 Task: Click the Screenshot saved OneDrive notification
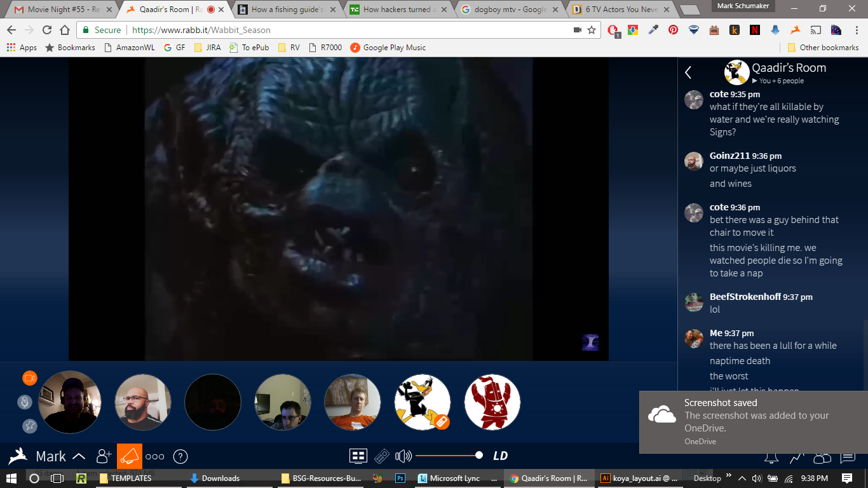(754, 422)
